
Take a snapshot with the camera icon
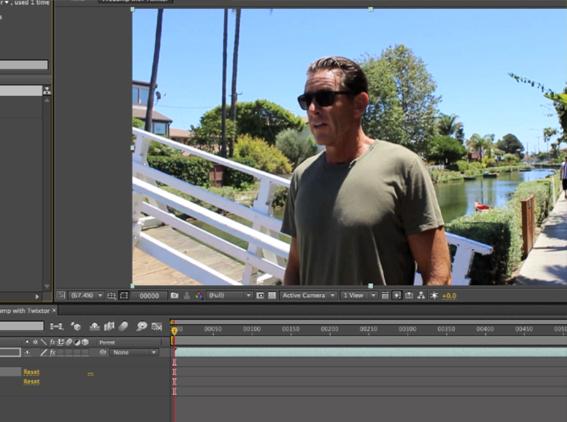point(174,296)
